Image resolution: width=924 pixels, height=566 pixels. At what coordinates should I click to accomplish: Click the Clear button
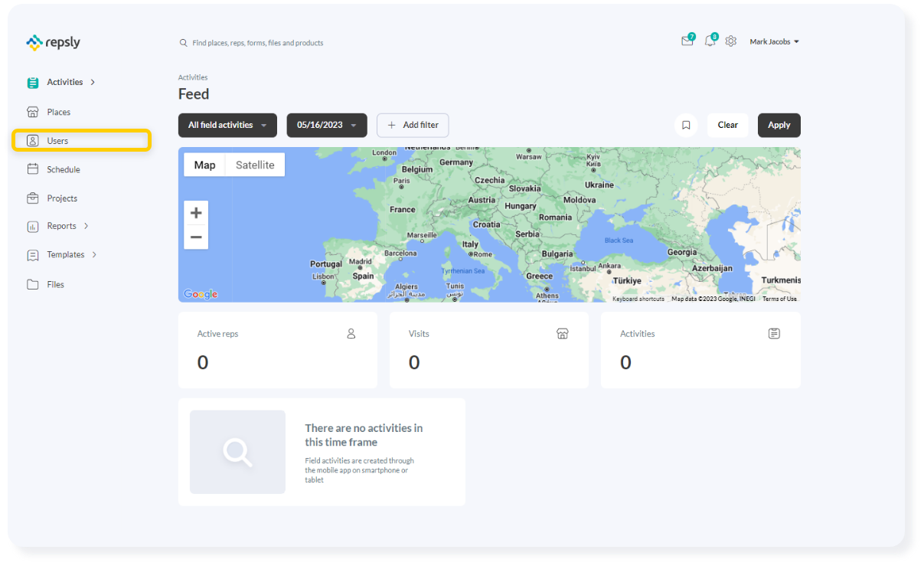point(727,125)
